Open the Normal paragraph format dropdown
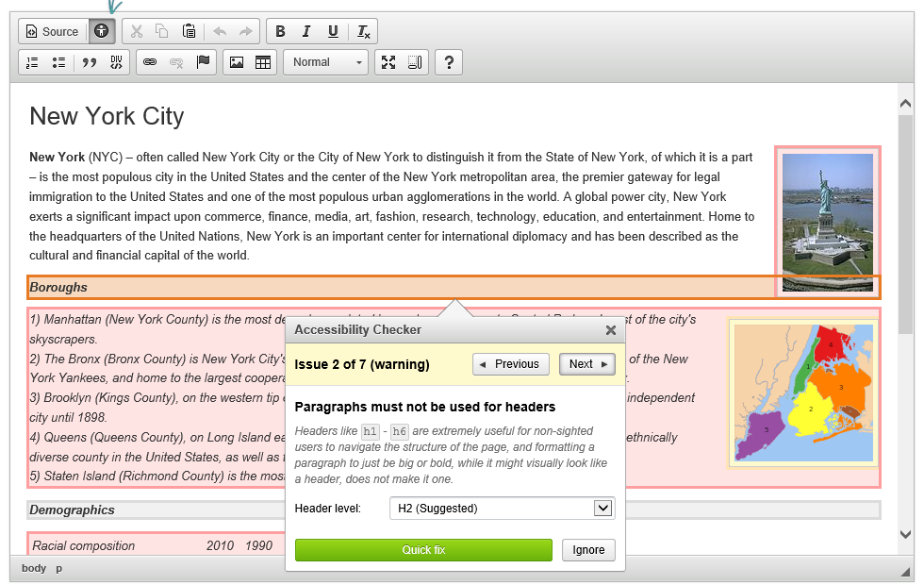This screenshot has height=585, width=924. tap(325, 62)
